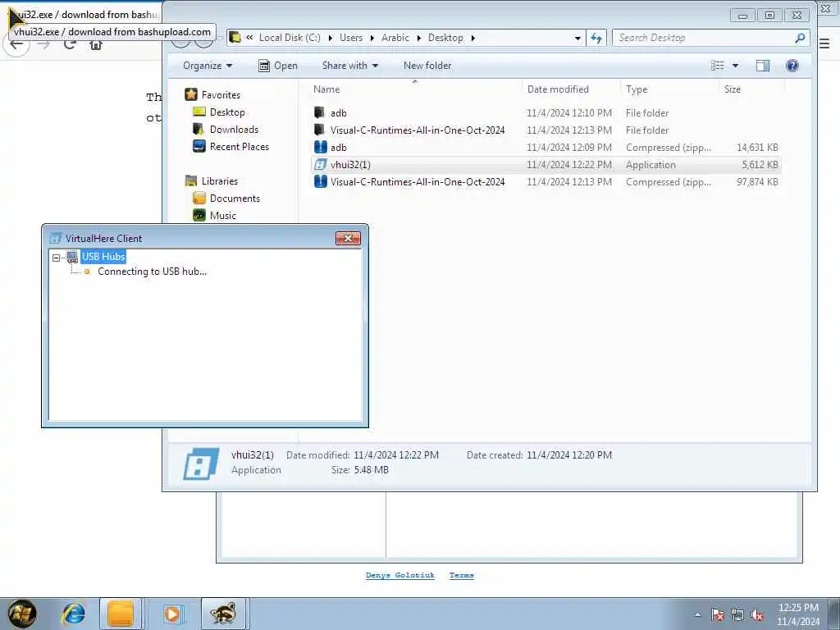Close the VirtualHere Client window
This screenshot has width=840, height=630.
[348, 239]
